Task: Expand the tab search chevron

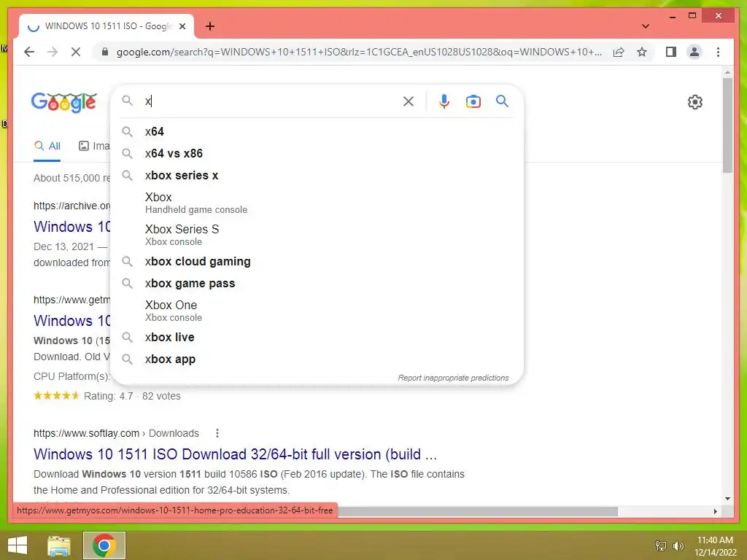Action: click(646, 26)
